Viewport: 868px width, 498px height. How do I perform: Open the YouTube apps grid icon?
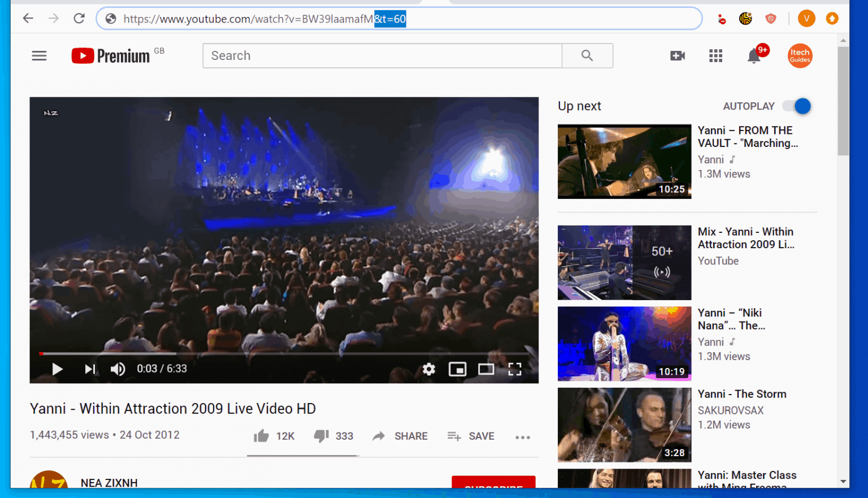click(x=715, y=55)
